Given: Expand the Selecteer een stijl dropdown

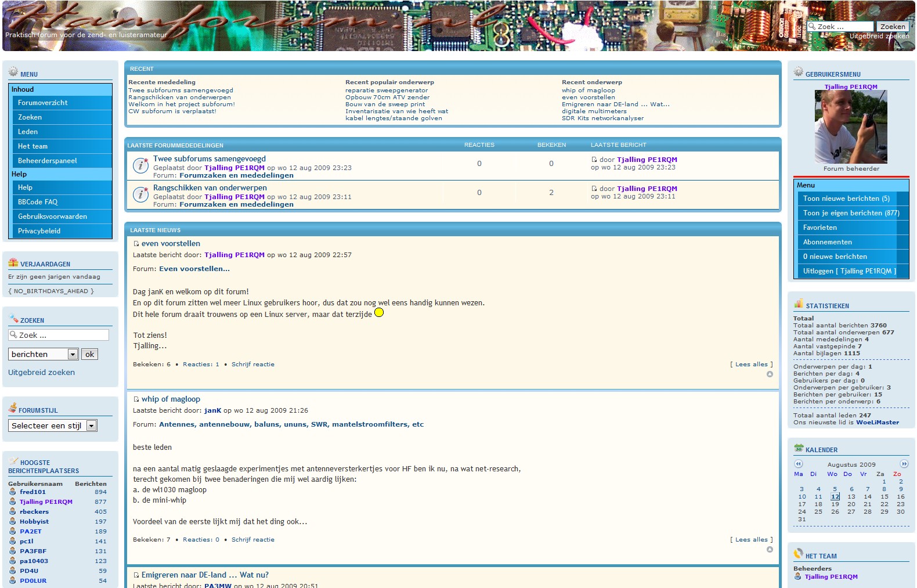Looking at the screenshot, I should click(91, 426).
